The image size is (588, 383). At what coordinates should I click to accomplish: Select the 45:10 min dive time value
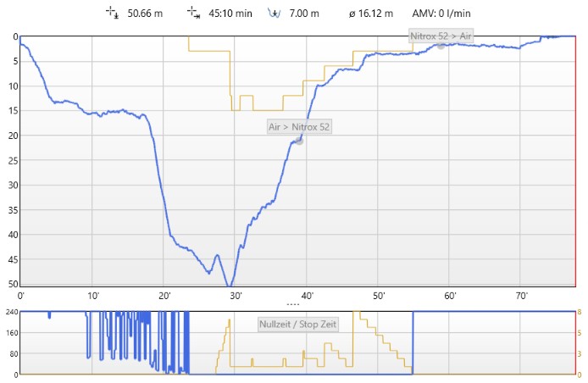point(230,14)
